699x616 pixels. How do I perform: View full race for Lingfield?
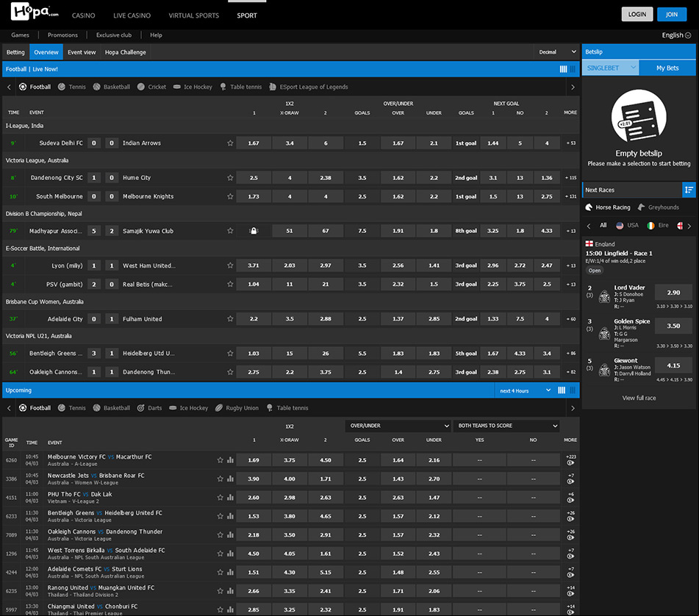pos(639,398)
